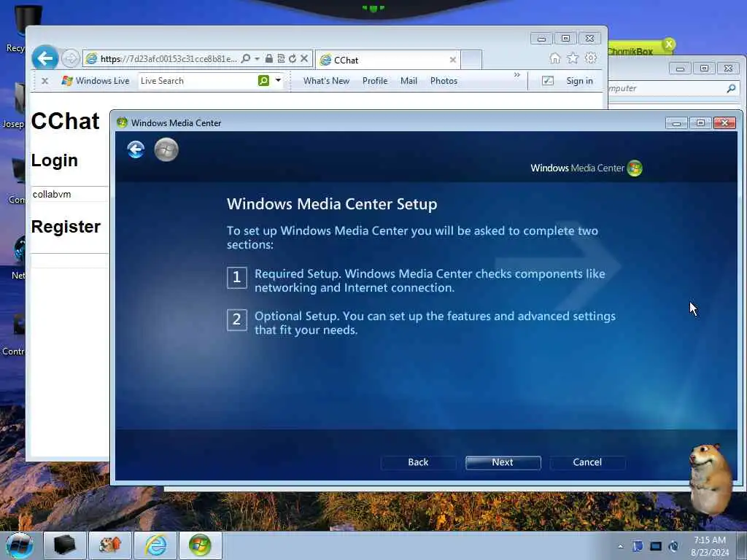Click the IE address bar URL
The image size is (747, 560).
[169, 58]
